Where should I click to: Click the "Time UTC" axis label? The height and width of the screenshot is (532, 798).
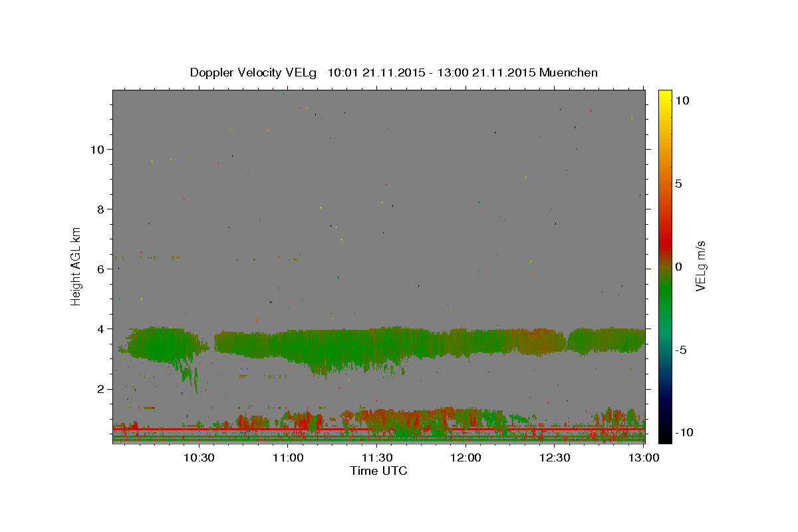coord(378,471)
